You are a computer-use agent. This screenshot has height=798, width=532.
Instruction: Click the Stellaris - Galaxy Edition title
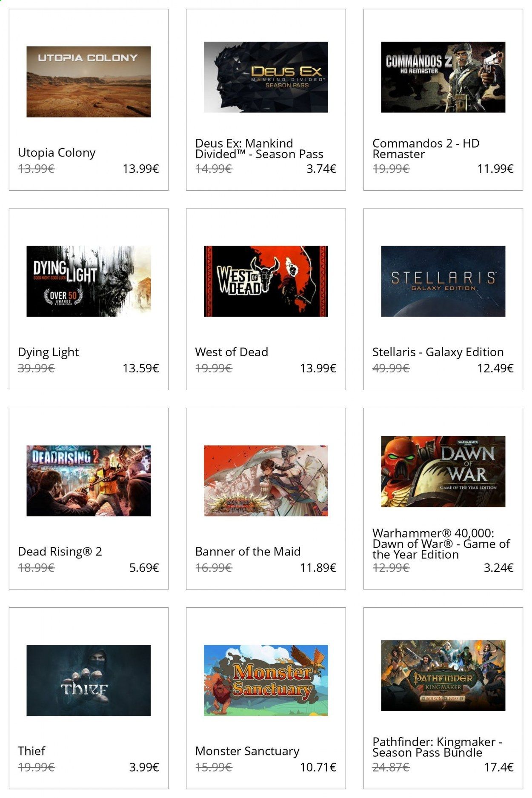(x=438, y=352)
